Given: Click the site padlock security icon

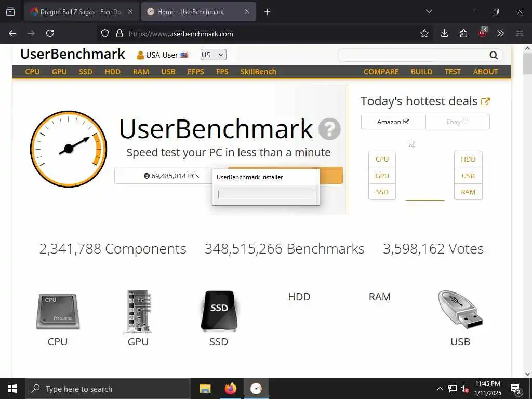Looking at the screenshot, I should coord(119,34).
